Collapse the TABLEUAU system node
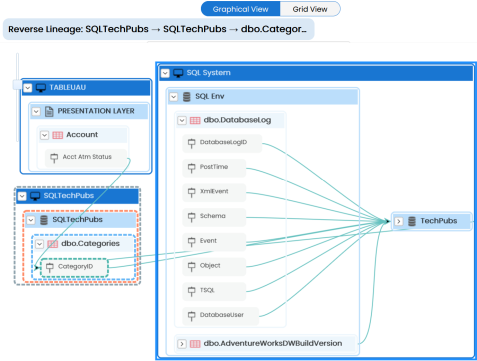This screenshot has height=361, width=477. [x=28, y=88]
